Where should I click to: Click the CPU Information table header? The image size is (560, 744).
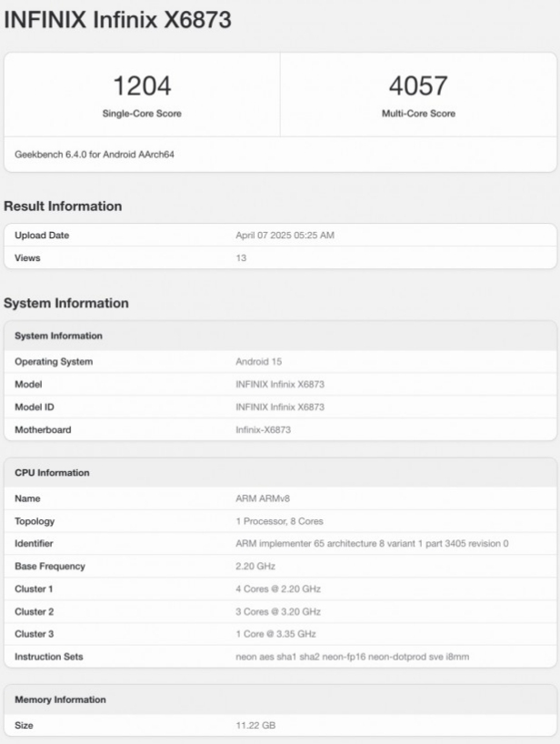click(280, 473)
